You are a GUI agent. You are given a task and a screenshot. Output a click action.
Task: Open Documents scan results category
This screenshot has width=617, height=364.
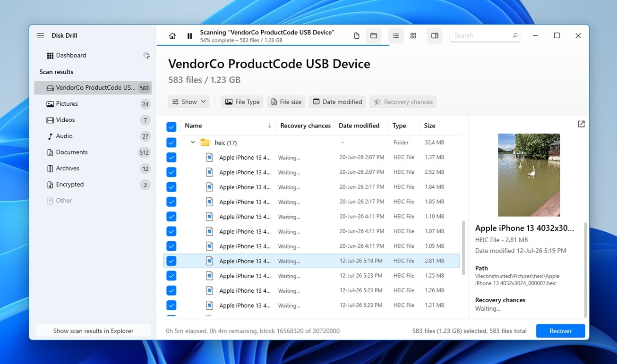coord(93,152)
